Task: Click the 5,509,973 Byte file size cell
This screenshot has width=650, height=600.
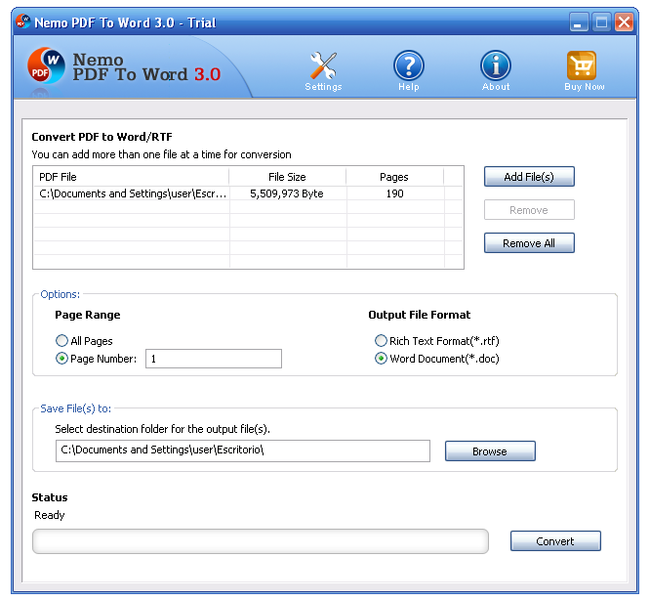Action: coord(287,194)
